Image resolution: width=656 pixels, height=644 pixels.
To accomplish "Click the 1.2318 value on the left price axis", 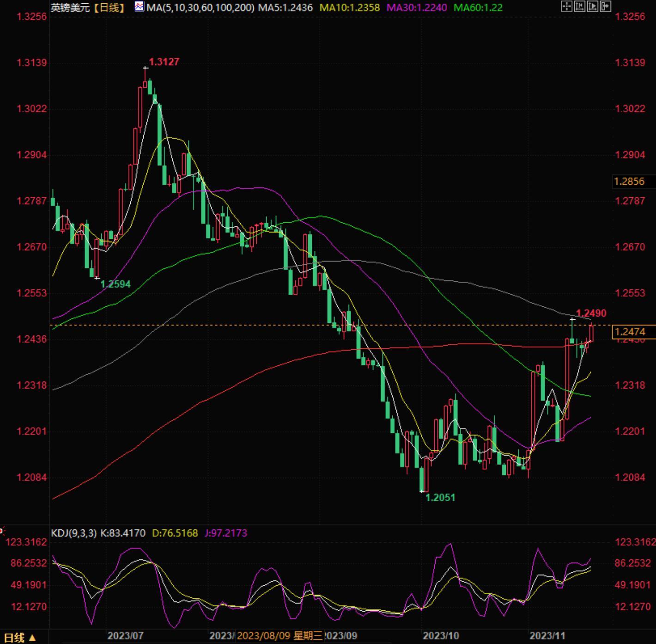I will click(32, 385).
